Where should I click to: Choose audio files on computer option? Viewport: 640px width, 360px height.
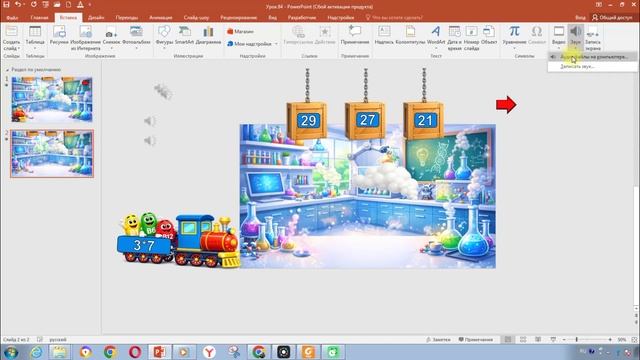pos(593,57)
